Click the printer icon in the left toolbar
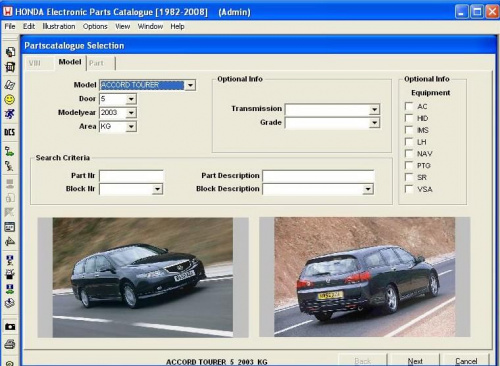 pos(10,344)
